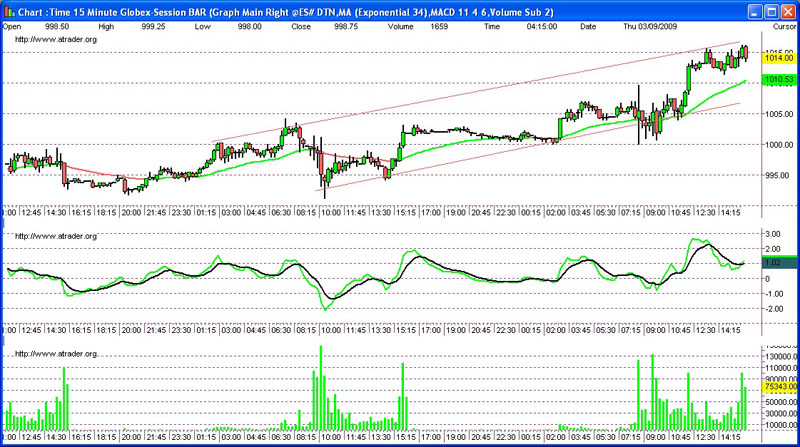Click the MACD current value tag 1.02
The image size is (800, 447).
[779, 263]
